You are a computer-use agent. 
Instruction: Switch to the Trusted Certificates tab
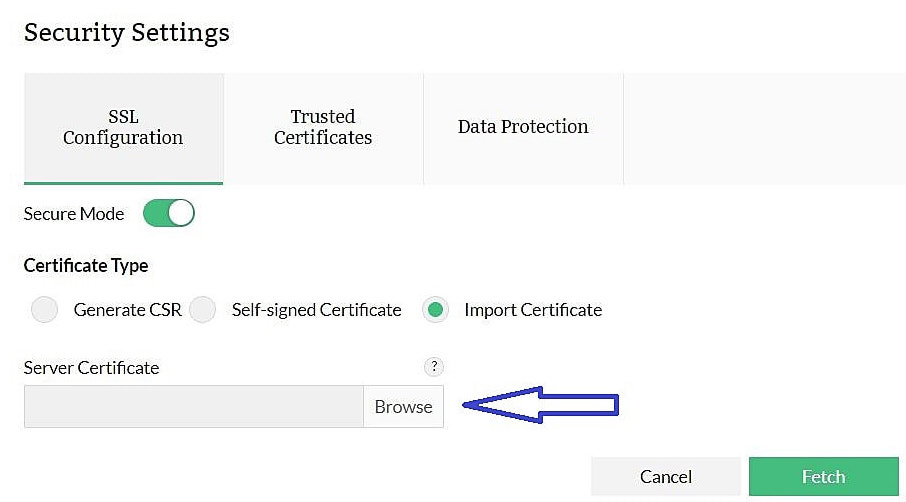[x=323, y=127]
